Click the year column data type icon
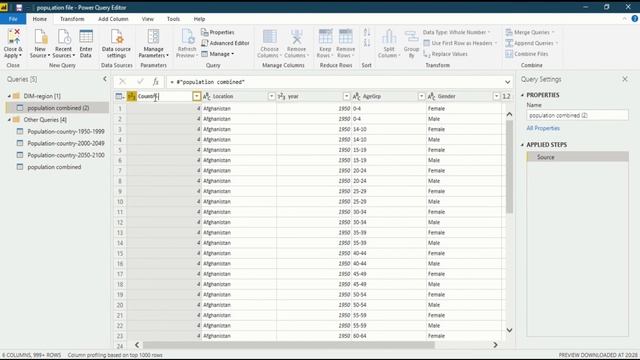640x360 pixels. pos(282,96)
